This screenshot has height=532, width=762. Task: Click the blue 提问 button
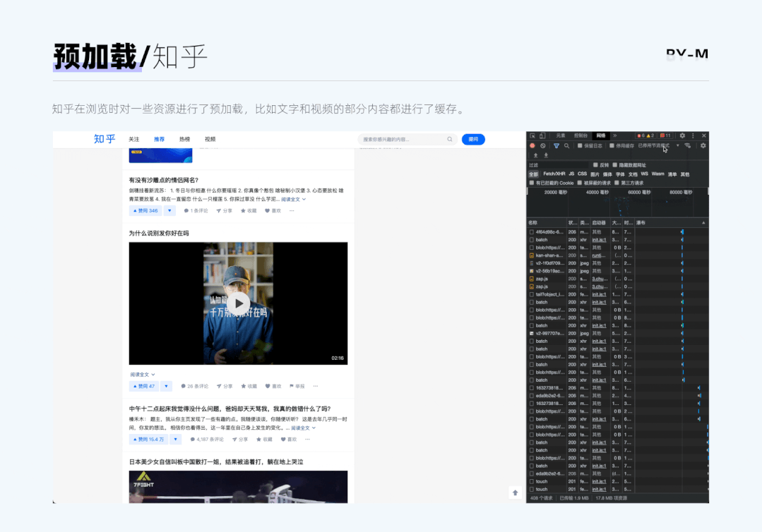473,139
